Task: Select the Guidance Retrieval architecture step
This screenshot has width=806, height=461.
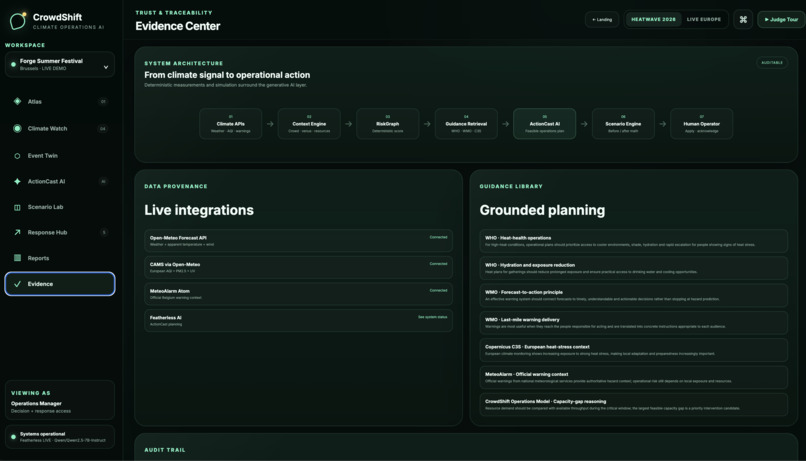Action: coord(466,124)
